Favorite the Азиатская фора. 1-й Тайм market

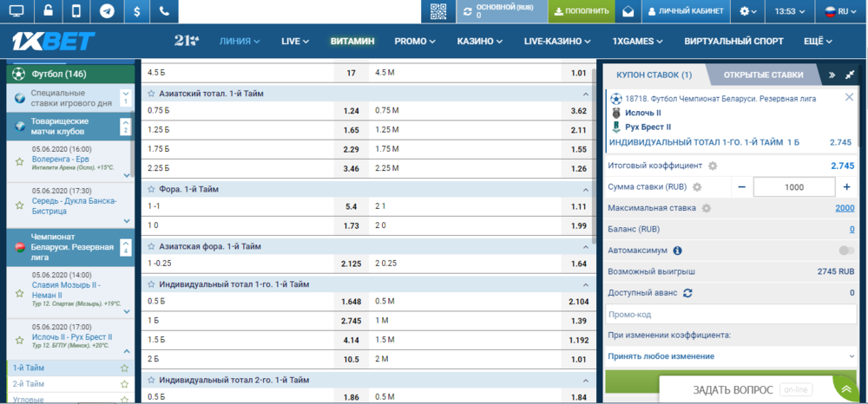[151, 246]
